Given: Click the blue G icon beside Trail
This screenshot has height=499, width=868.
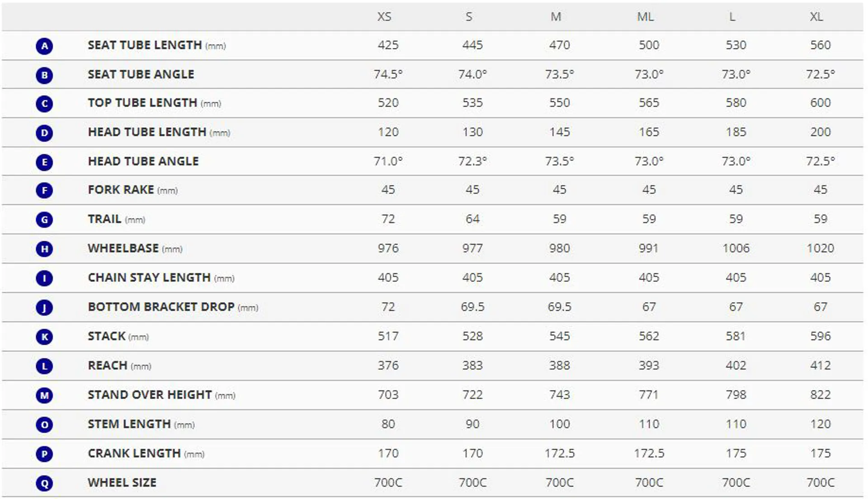Looking at the screenshot, I should [x=44, y=219].
